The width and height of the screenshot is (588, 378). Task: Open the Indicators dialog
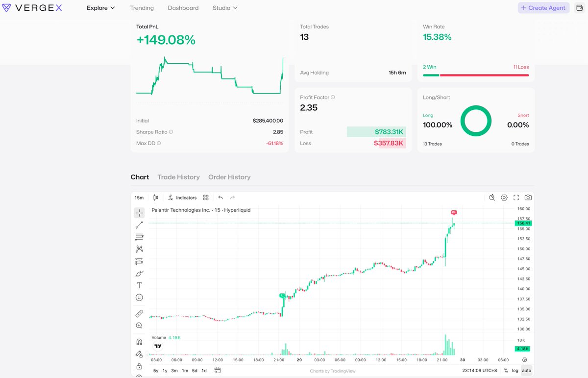182,198
